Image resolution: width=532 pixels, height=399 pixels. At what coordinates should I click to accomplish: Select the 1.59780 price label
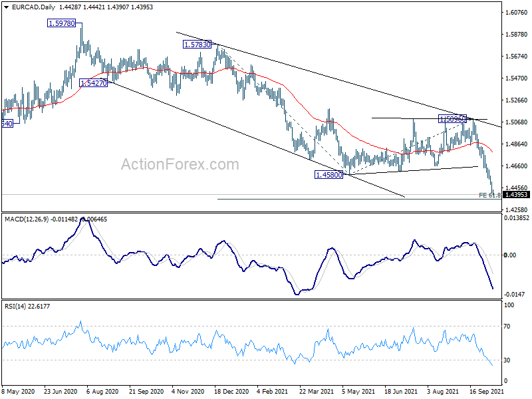[61, 23]
